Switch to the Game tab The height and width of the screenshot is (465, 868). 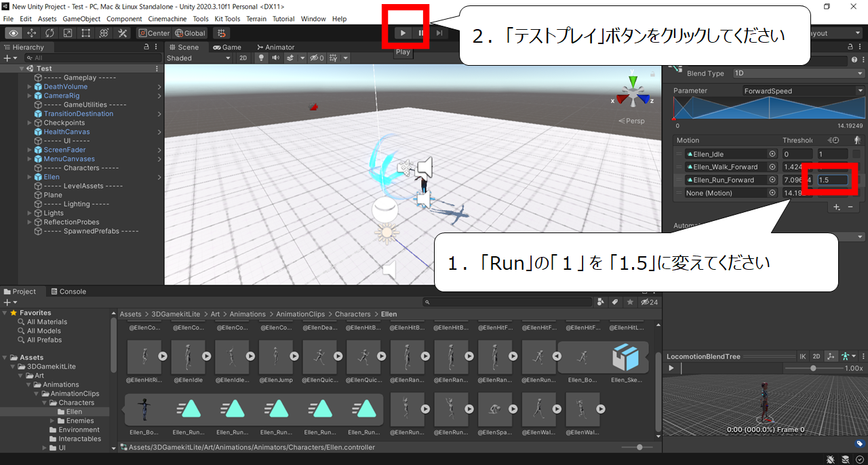point(226,47)
